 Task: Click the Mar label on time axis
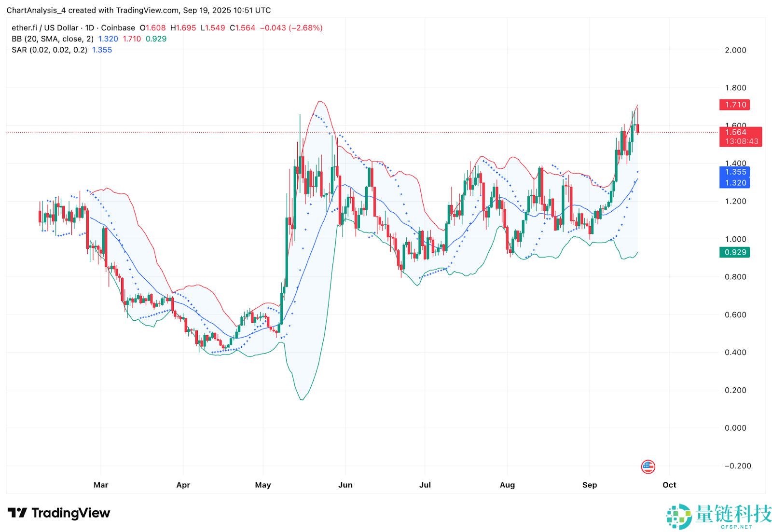(x=101, y=485)
